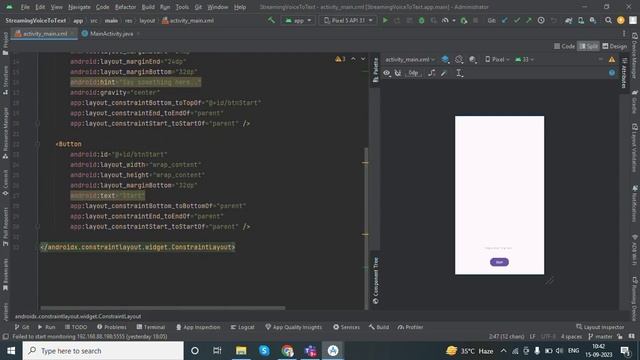The image size is (640, 360).
Task: Open Skype from the taskbar
Action: click(264, 351)
